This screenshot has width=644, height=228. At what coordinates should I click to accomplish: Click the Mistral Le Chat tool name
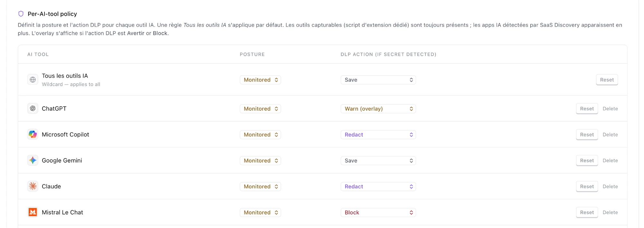coord(62,213)
